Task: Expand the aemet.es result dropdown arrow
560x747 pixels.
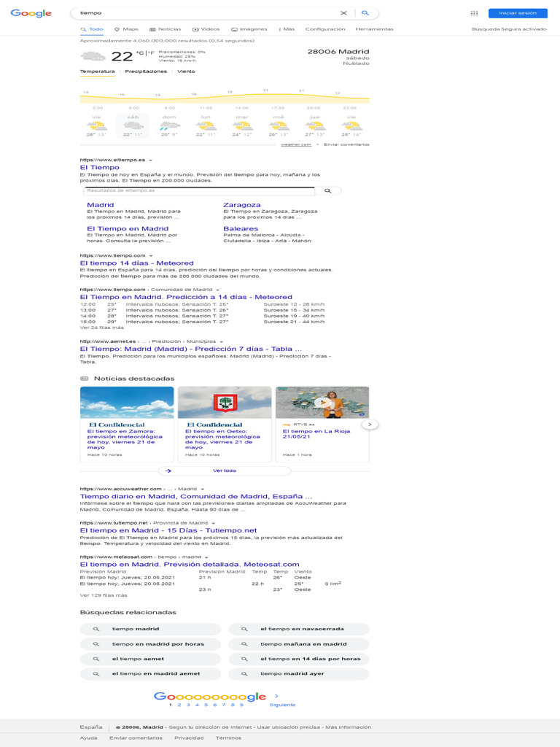Action: tap(222, 341)
